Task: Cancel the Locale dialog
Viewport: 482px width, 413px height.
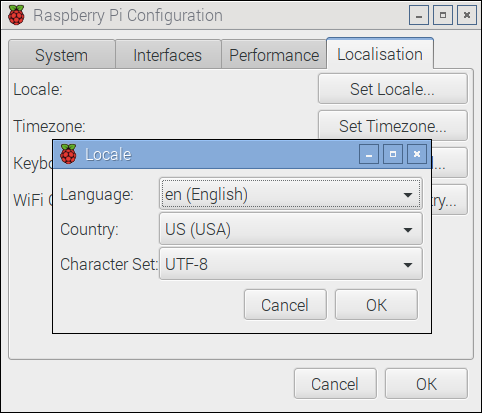Action: click(x=285, y=305)
